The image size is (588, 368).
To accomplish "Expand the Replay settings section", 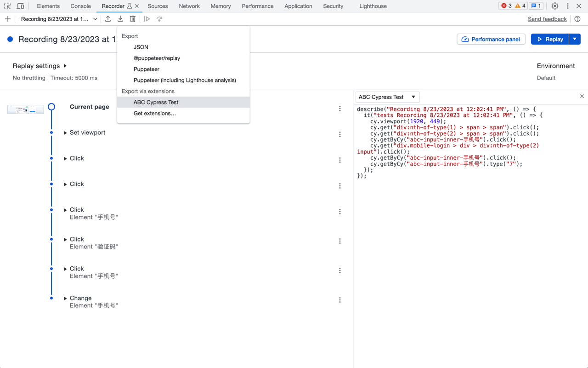I will [65, 66].
